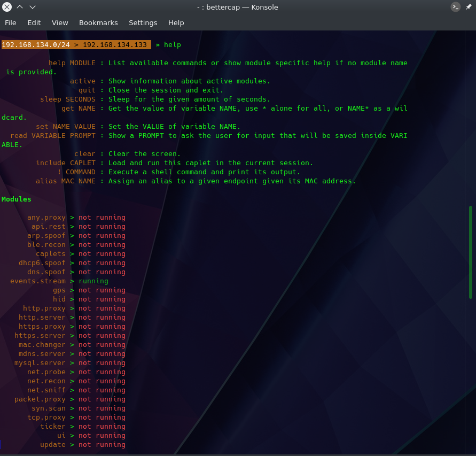Click the 'mysql.server' module line

(x=70, y=364)
